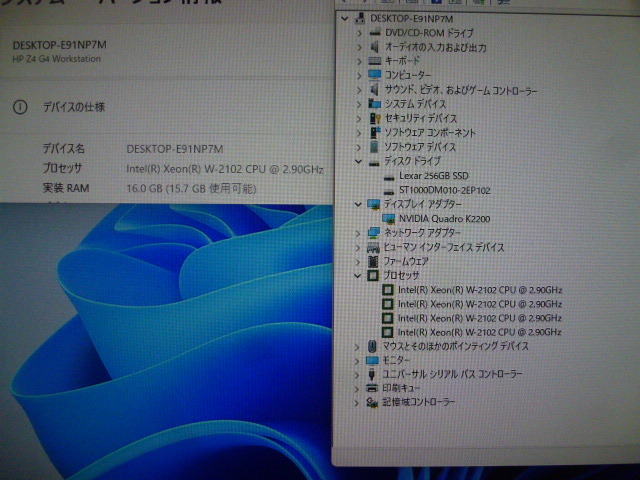Expand the 記憶域コントローラー node

tap(356, 403)
